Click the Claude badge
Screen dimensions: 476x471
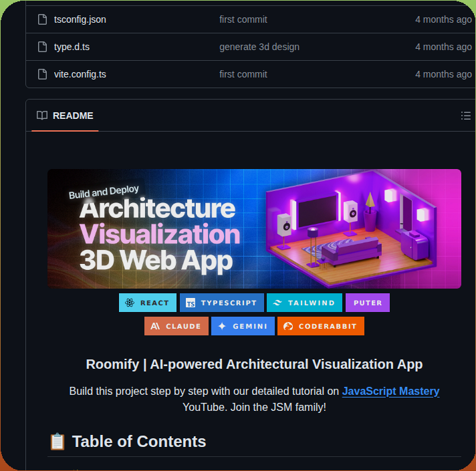coord(176,326)
